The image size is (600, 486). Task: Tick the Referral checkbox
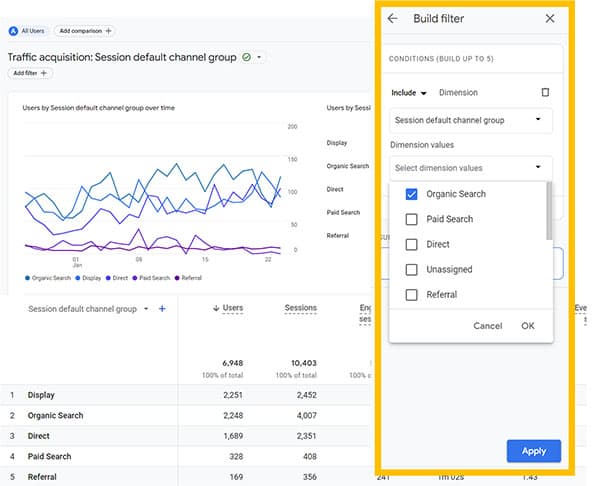[x=411, y=295]
